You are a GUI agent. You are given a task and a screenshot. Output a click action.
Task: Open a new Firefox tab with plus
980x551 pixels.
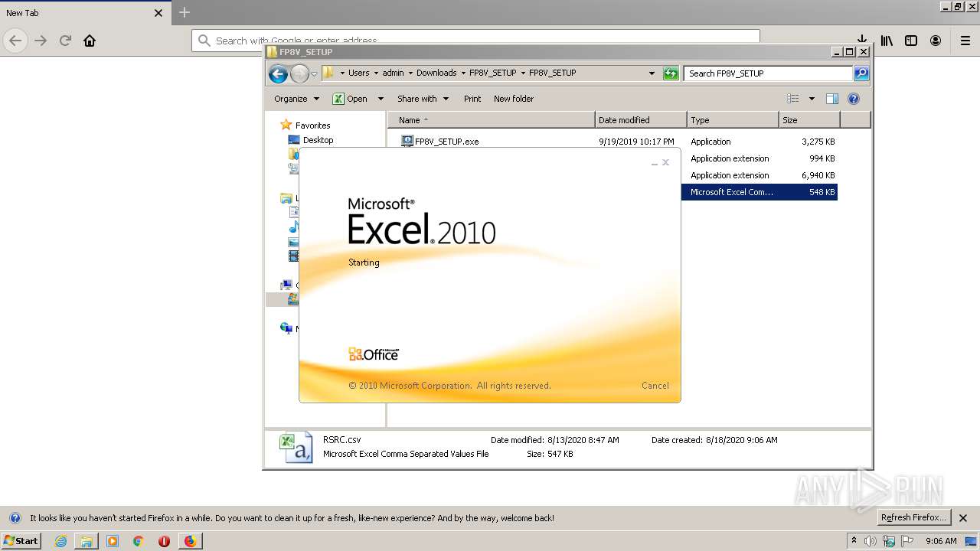(185, 12)
